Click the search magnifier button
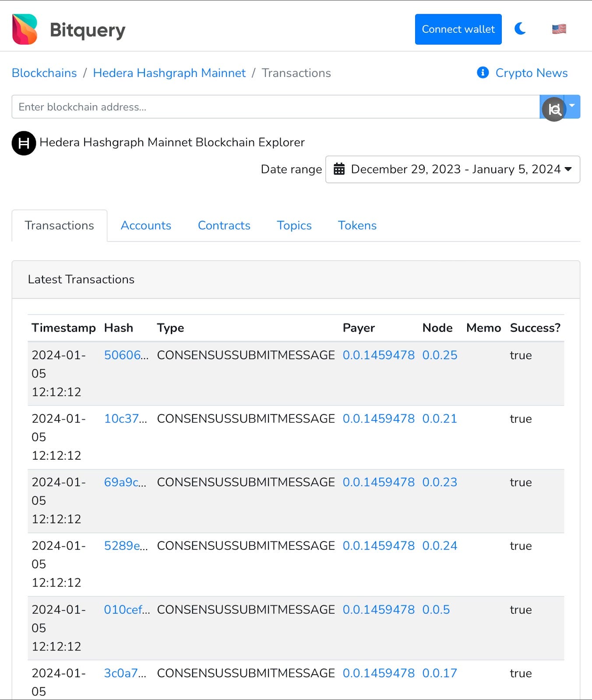Screen dimensions: 592x700 554,109
